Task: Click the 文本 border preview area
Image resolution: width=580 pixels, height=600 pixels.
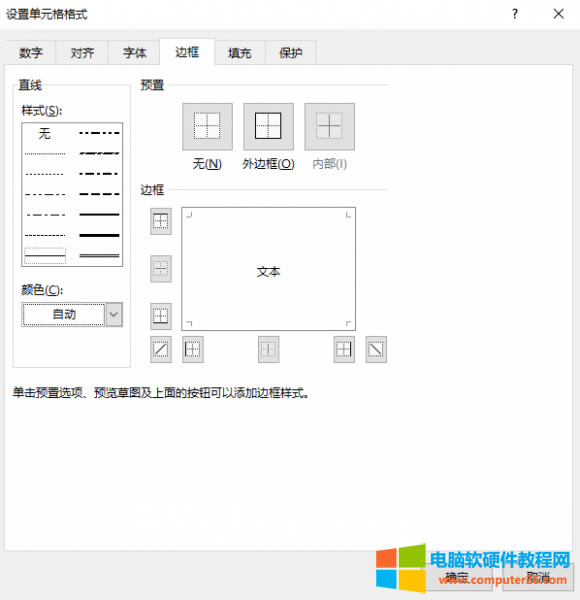Action: [x=268, y=269]
